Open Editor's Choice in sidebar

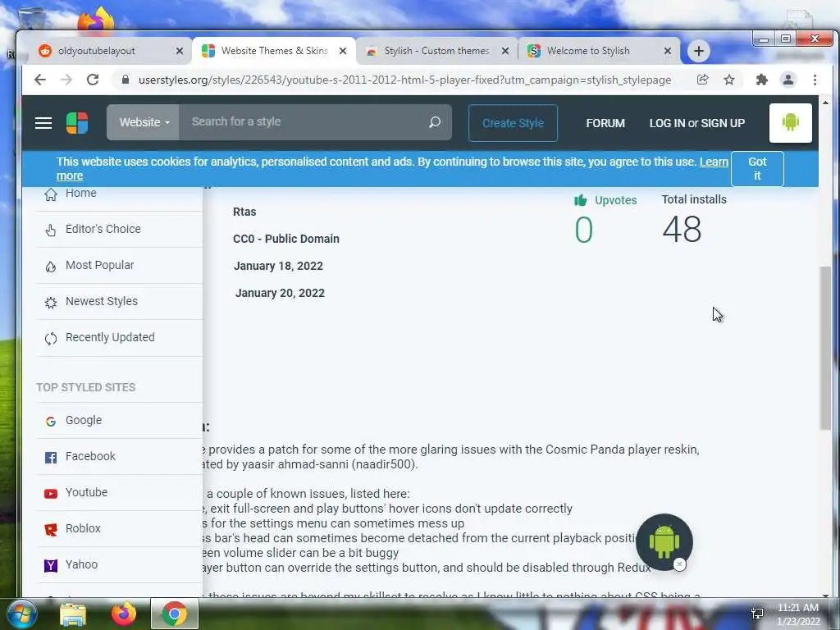pos(103,230)
